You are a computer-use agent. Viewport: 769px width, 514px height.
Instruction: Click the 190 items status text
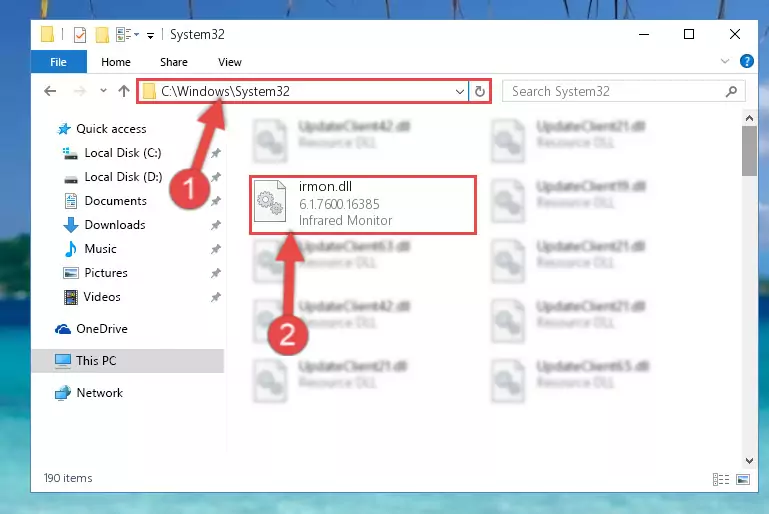[68, 478]
